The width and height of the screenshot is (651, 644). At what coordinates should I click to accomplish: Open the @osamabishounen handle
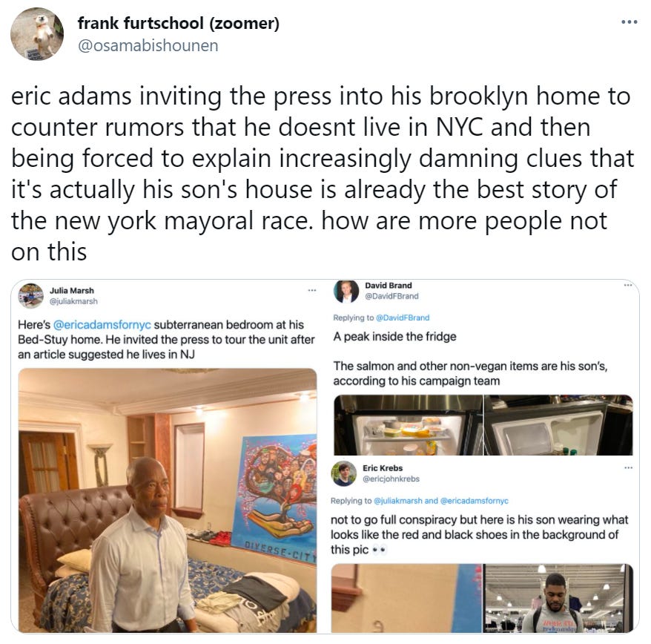click(x=148, y=46)
